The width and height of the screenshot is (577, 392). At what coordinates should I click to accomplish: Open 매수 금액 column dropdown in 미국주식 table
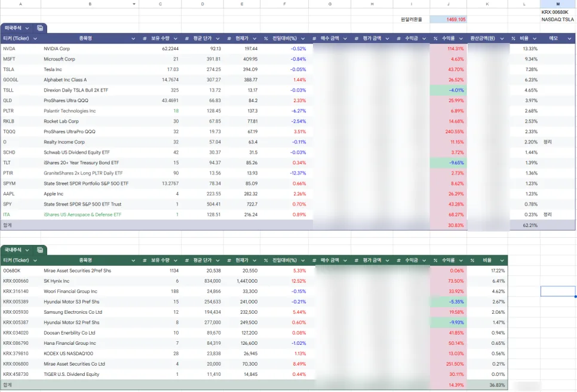pos(345,39)
